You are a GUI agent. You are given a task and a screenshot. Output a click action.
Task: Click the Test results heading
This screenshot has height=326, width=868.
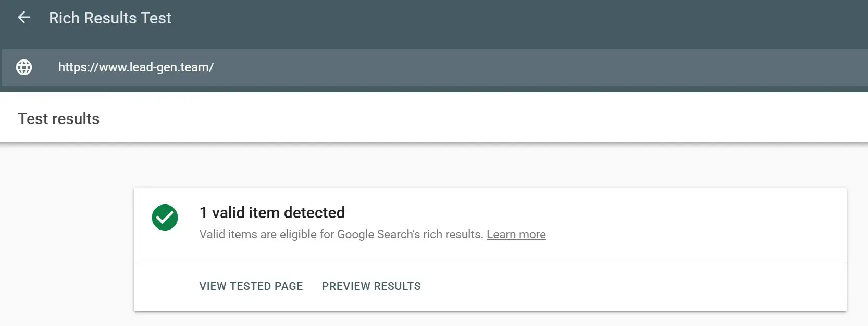[59, 119]
